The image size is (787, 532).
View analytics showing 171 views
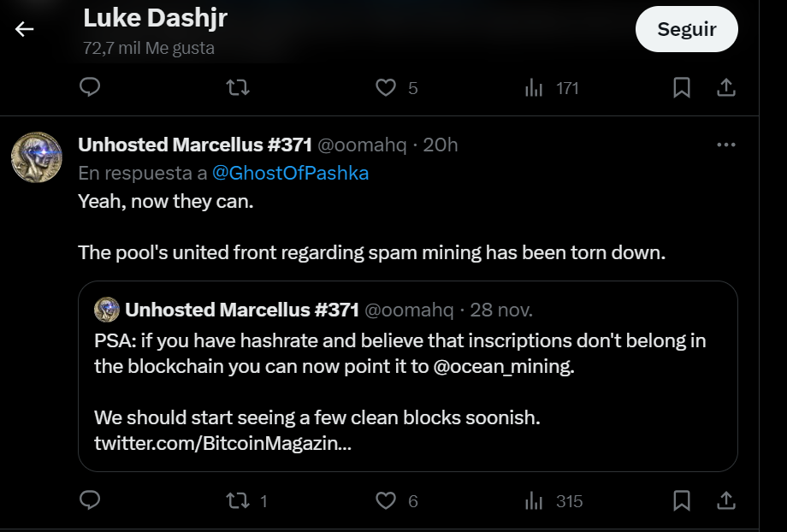pos(535,87)
